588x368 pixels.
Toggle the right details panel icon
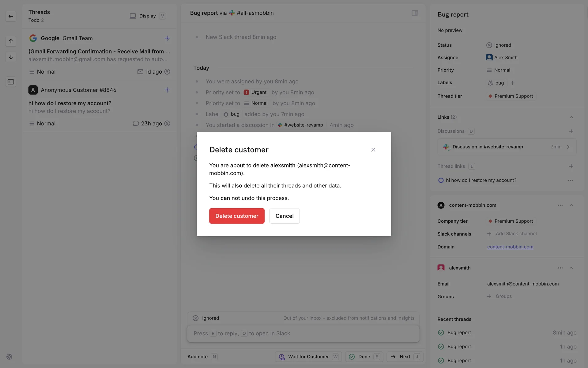[415, 13]
